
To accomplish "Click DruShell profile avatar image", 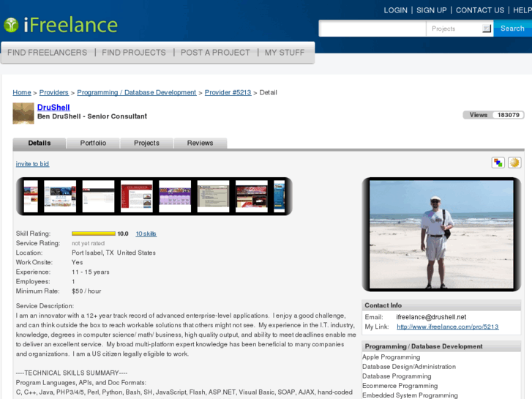I will (23, 113).
